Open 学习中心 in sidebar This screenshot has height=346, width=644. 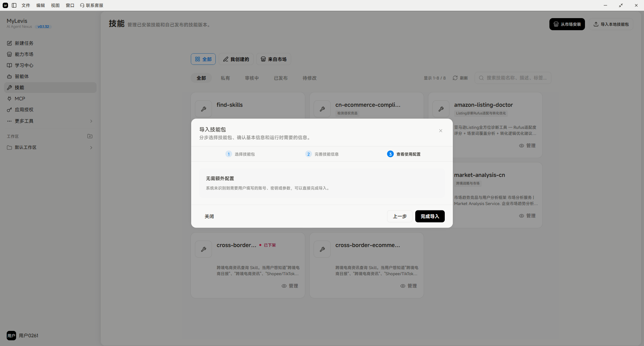pos(50,65)
